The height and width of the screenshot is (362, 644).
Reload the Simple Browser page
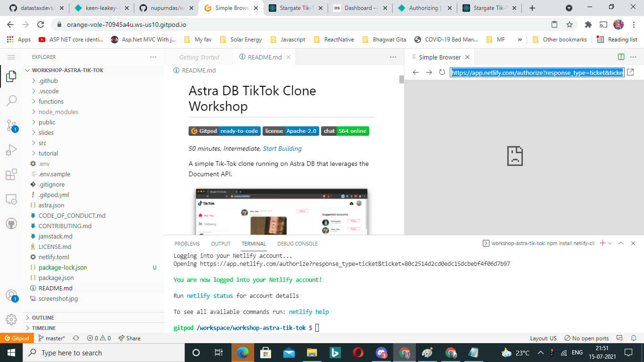[442, 73]
